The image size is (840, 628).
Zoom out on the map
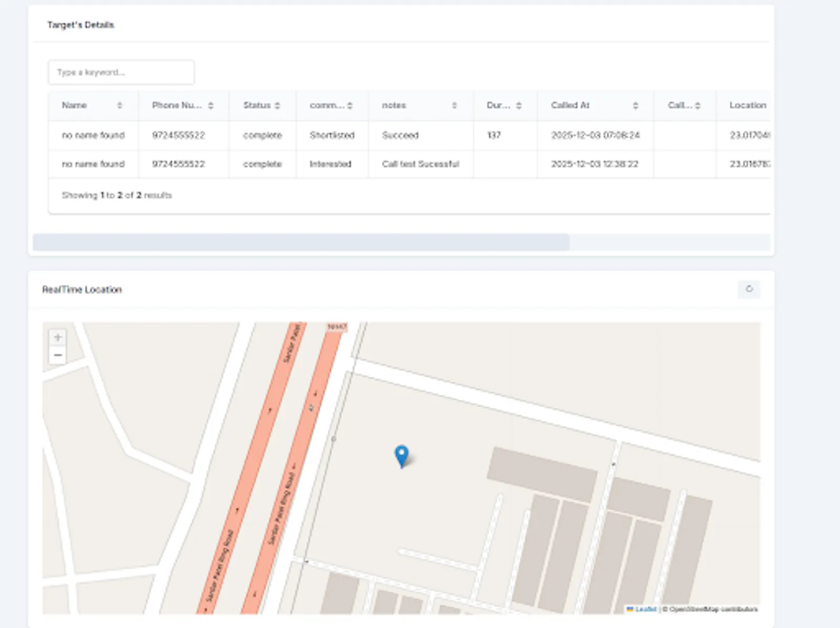[x=58, y=355]
